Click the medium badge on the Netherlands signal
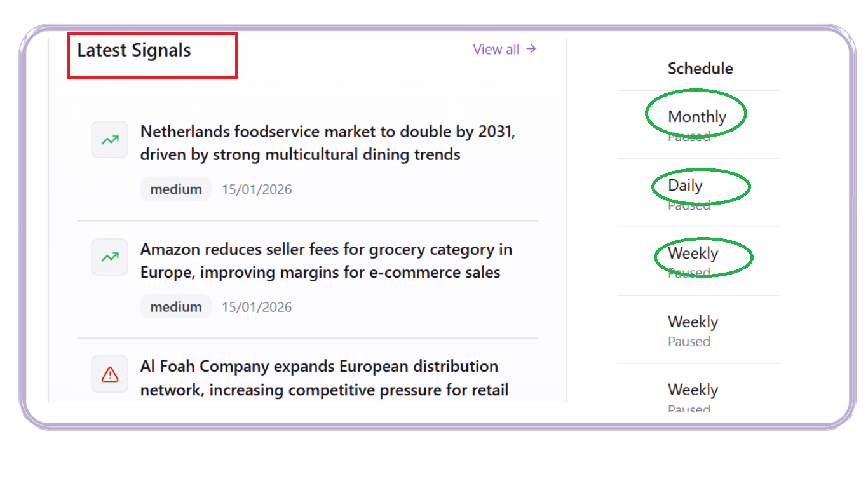The height and width of the screenshot is (488, 868). [x=176, y=189]
